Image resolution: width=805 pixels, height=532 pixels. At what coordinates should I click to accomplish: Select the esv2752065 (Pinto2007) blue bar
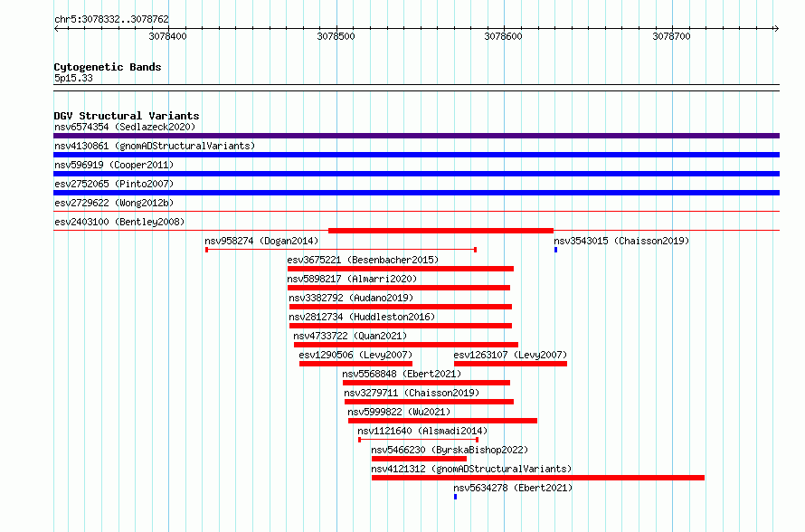click(416, 193)
